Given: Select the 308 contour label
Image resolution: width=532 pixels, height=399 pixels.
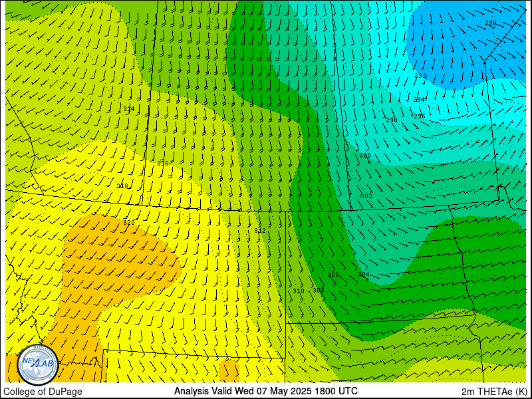Looking at the screenshot, I should pyautogui.click(x=319, y=290).
